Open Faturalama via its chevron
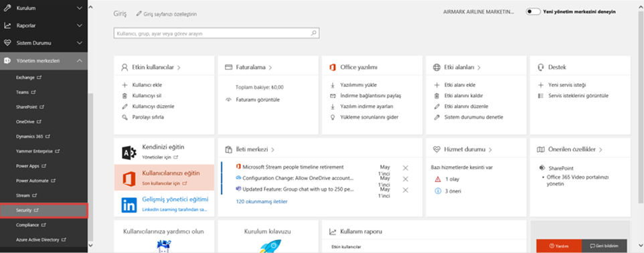 [270, 68]
